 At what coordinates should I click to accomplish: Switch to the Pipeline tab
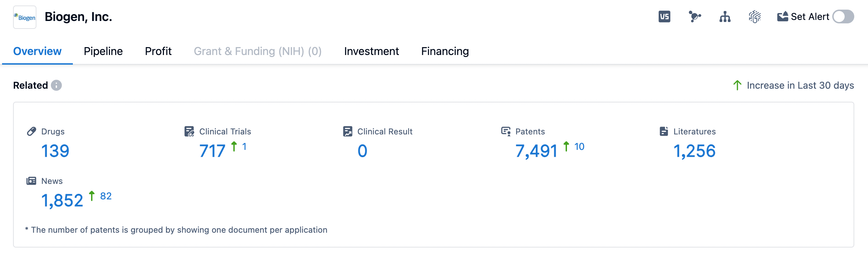pyautogui.click(x=103, y=51)
